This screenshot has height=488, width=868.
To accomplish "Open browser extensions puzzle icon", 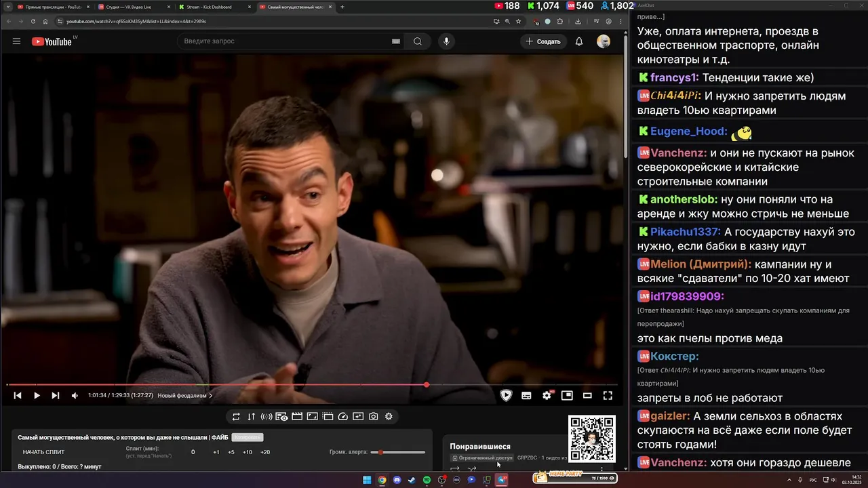I will (x=560, y=21).
